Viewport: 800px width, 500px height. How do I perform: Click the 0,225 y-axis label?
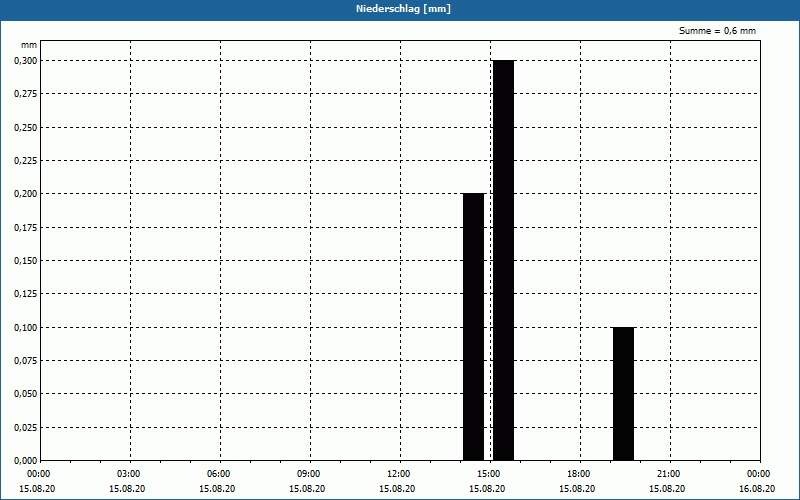click(26, 161)
